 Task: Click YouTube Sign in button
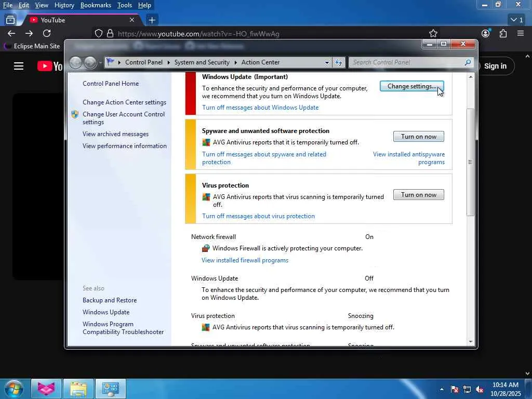tap(495, 66)
